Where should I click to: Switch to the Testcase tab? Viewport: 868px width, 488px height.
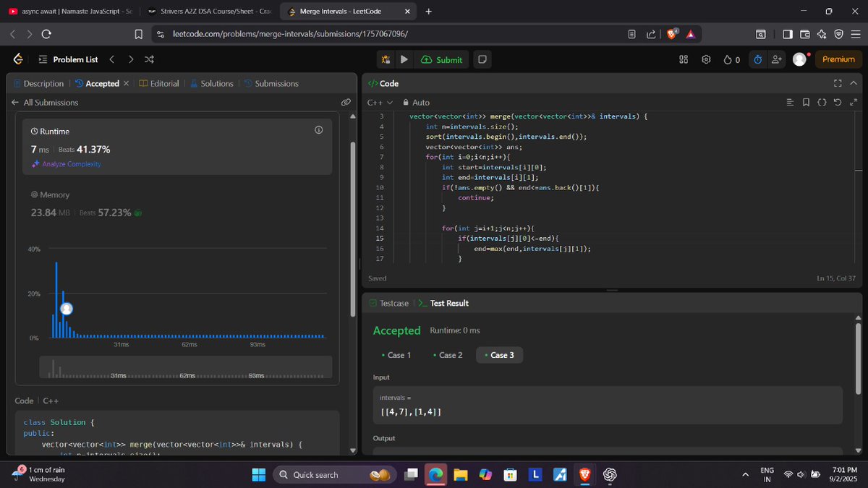tap(388, 304)
